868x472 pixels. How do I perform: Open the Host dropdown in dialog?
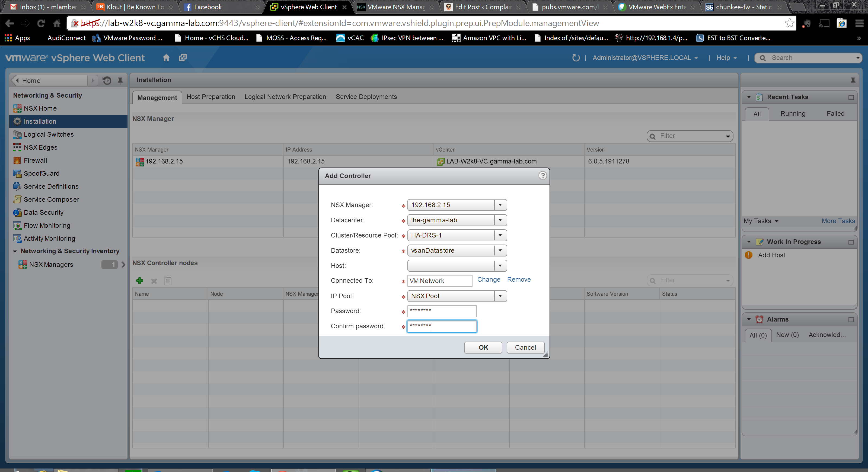(500, 266)
